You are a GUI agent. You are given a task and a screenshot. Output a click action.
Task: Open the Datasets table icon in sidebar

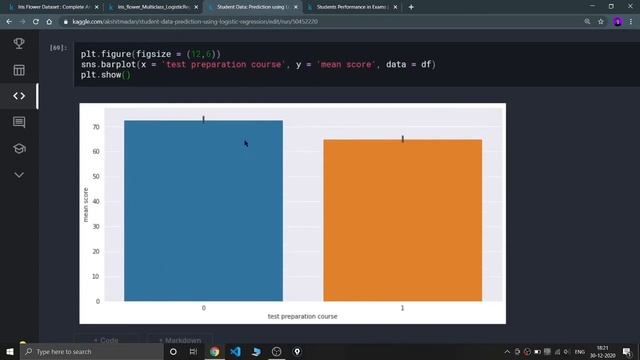19,70
